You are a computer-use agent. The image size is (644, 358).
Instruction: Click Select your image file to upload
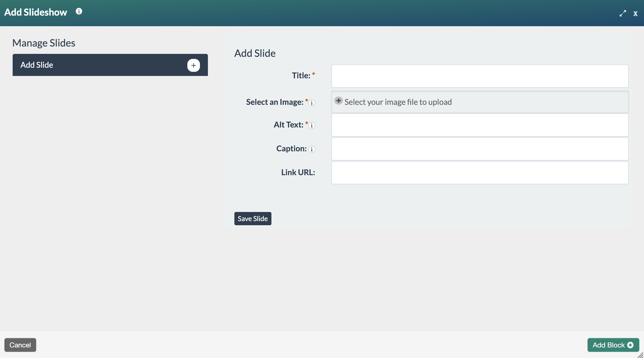pyautogui.click(x=480, y=102)
